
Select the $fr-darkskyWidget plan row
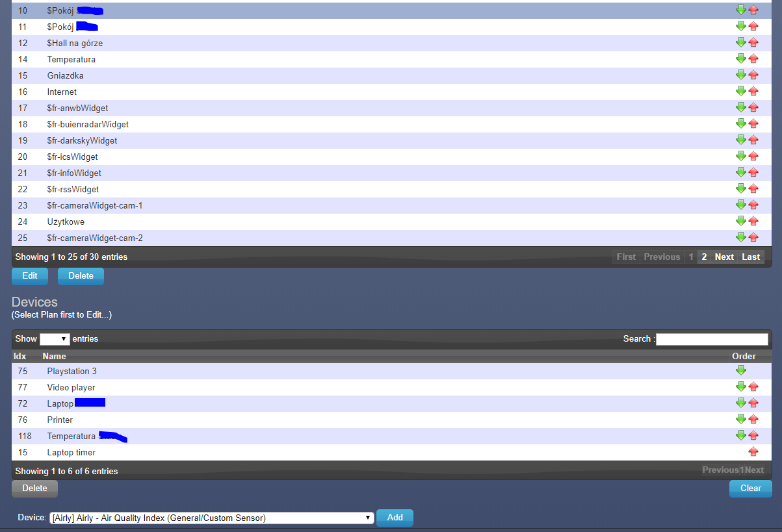tap(391, 140)
